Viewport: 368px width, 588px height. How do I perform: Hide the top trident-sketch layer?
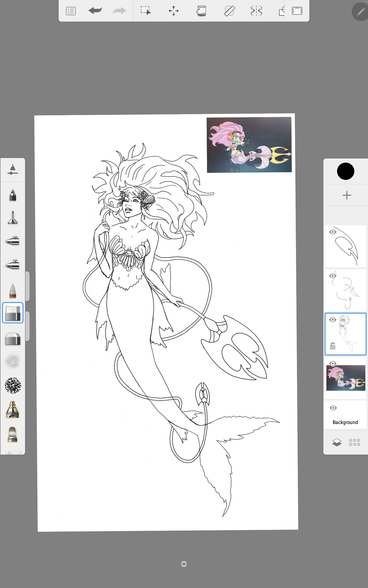(333, 232)
